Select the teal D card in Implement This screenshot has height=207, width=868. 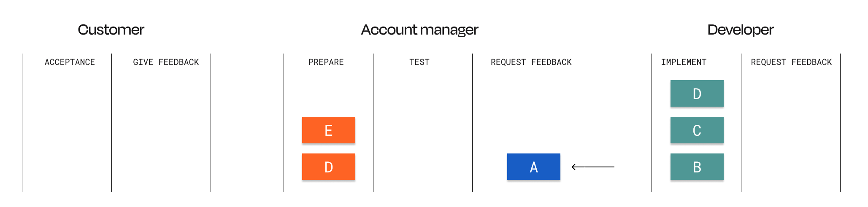point(697,94)
